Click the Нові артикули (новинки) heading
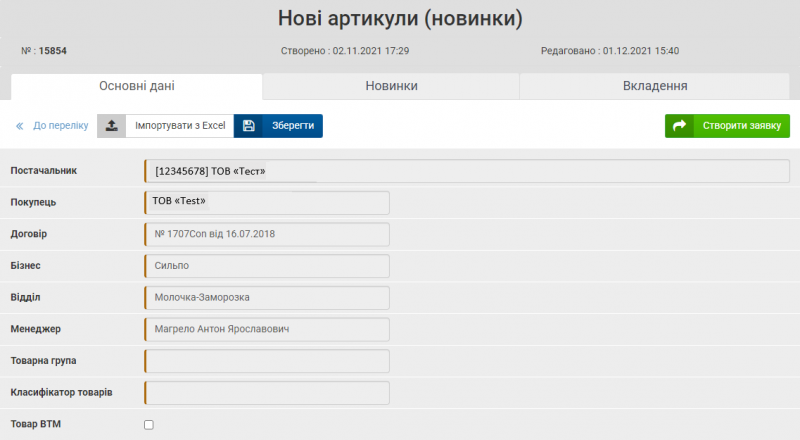This screenshot has height=440, width=800. coord(400,18)
